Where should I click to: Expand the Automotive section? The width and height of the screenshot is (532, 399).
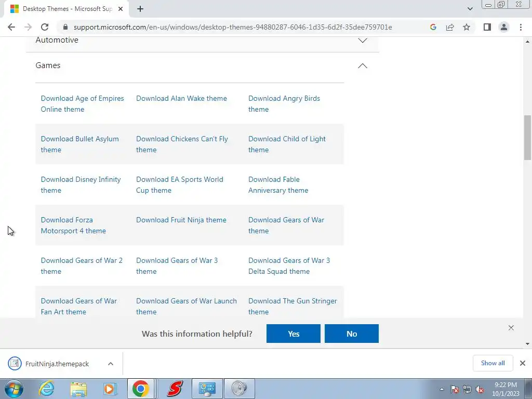click(x=202, y=40)
